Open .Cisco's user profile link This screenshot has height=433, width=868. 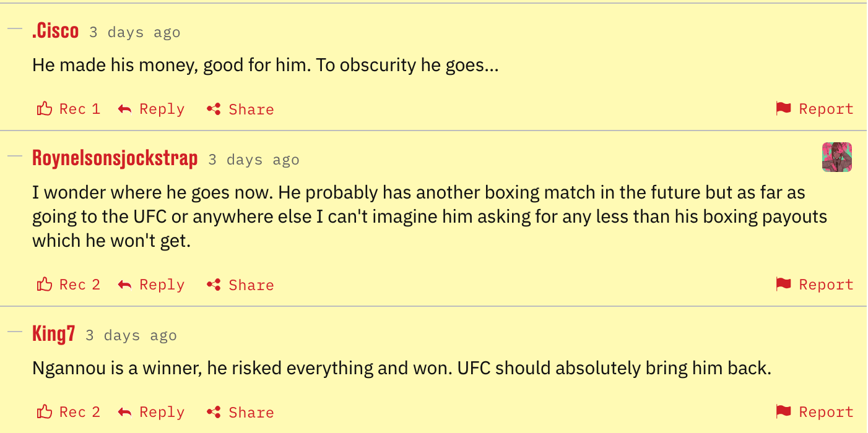tap(56, 32)
